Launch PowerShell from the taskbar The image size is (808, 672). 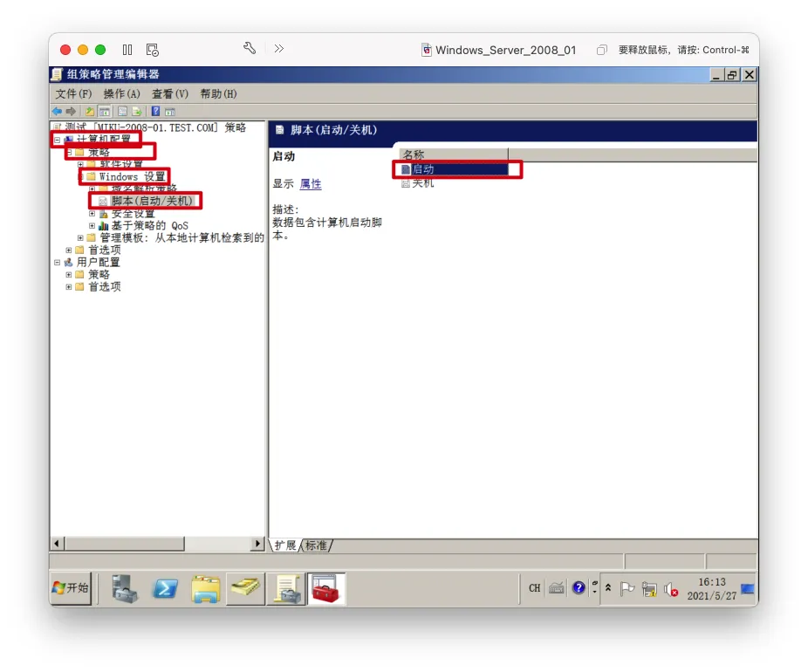coord(165,588)
